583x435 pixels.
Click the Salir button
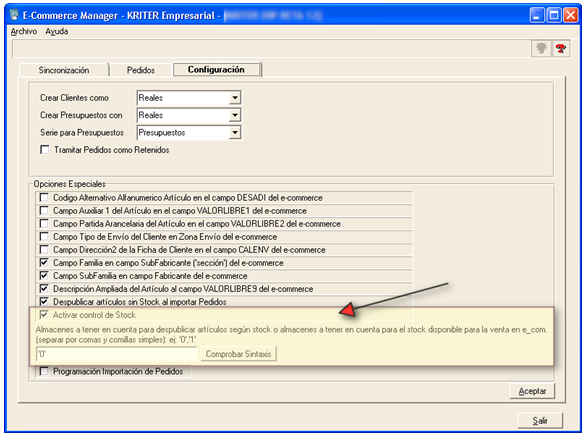540,420
